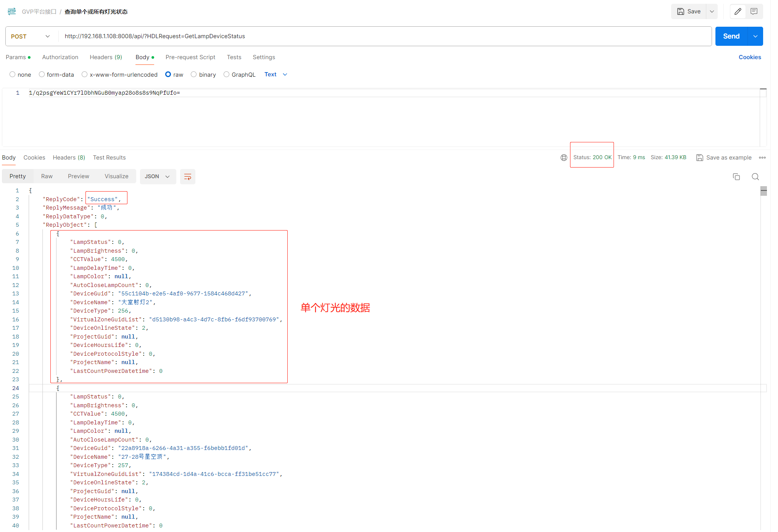The width and height of the screenshot is (778, 532).
Task: Click the DeviceType 257 value
Action: (x=123, y=466)
